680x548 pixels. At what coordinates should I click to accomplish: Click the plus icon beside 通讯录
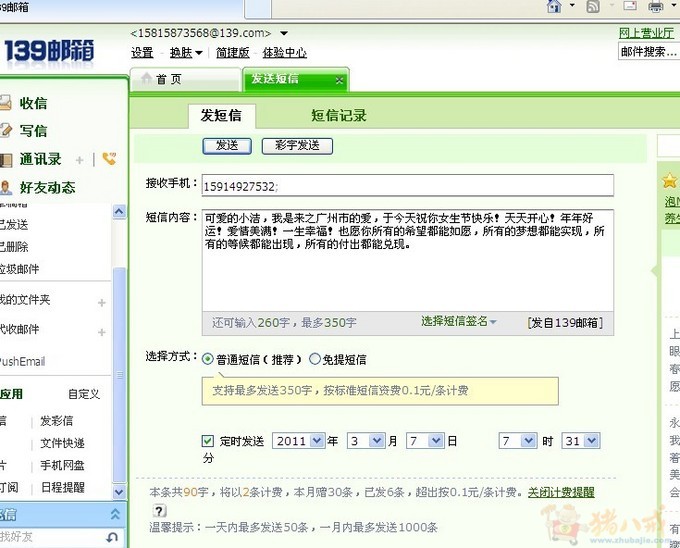[x=79, y=160]
